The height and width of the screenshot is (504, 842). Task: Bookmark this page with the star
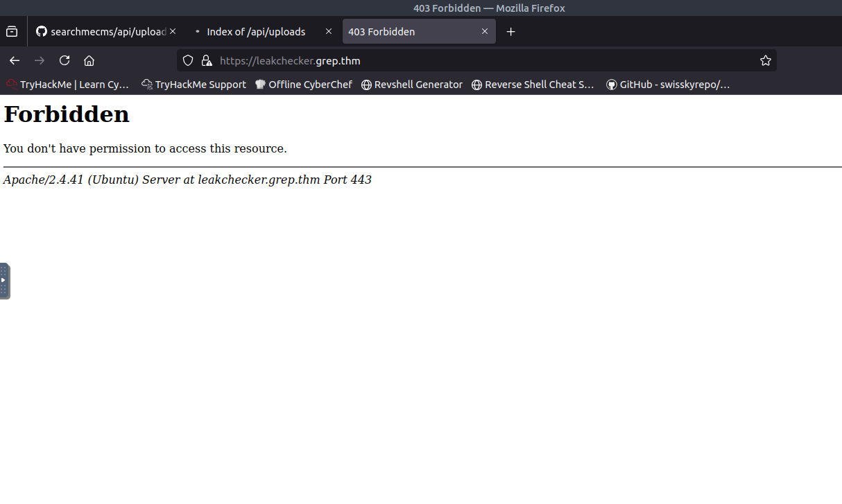click(765, 60)
